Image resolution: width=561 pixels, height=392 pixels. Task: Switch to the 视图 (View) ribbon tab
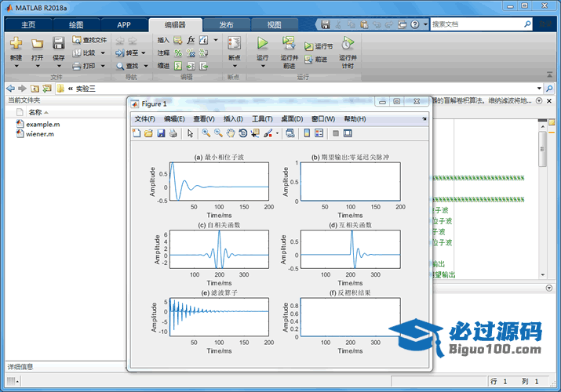275,24
